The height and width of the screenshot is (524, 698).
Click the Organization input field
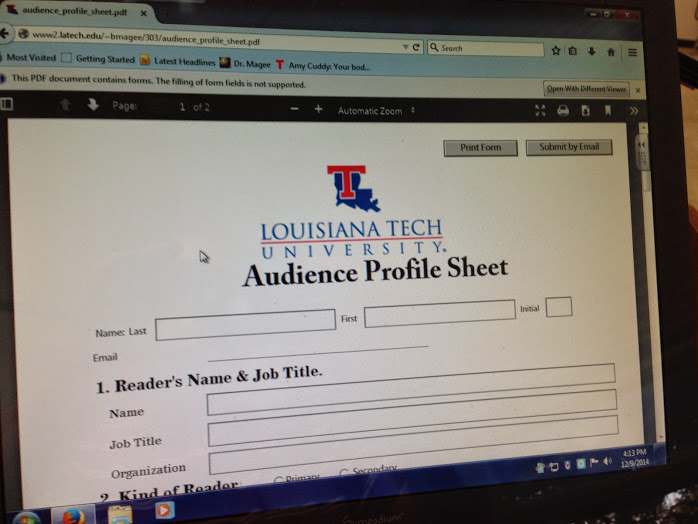click(413, 444)
